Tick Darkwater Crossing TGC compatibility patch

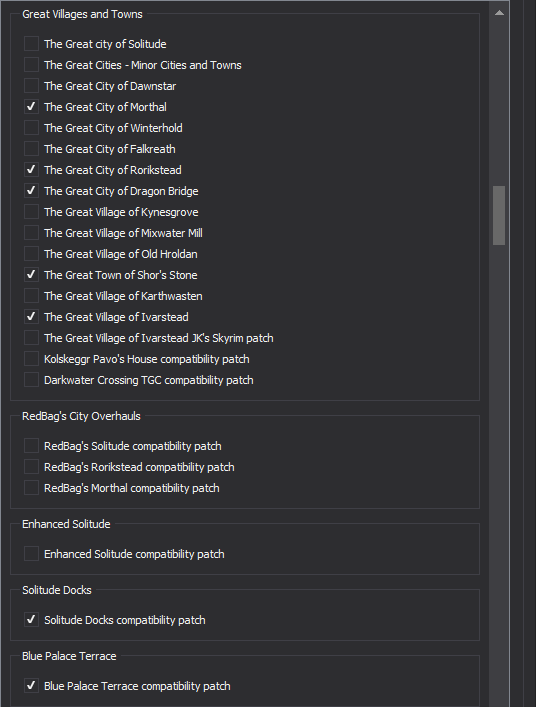[x=31, y=380]
